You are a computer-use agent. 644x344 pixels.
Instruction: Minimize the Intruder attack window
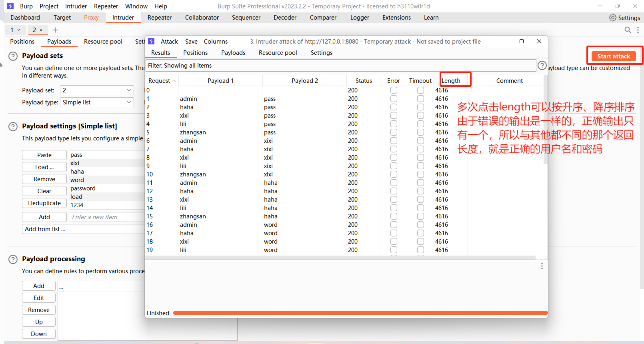[504, 41]
